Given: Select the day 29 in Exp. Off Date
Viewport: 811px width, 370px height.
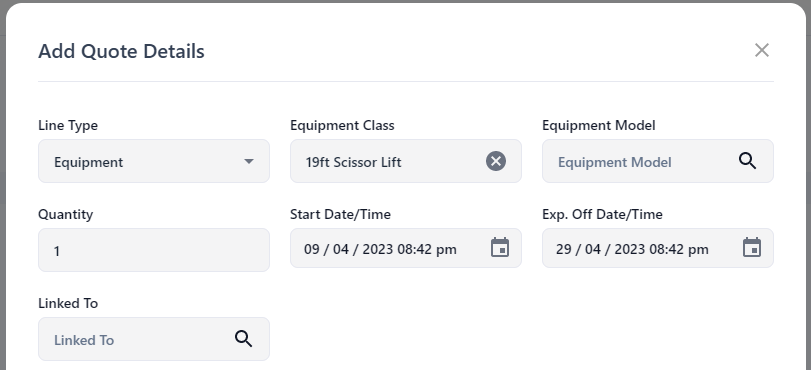Looking at the screenshot, I should [x=564, y=249].
